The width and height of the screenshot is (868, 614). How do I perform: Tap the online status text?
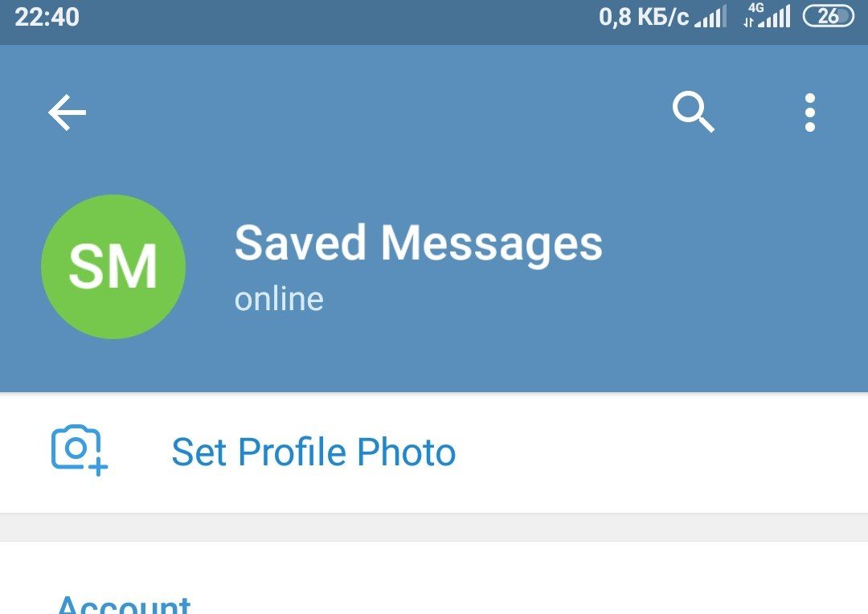coord(279,300)
